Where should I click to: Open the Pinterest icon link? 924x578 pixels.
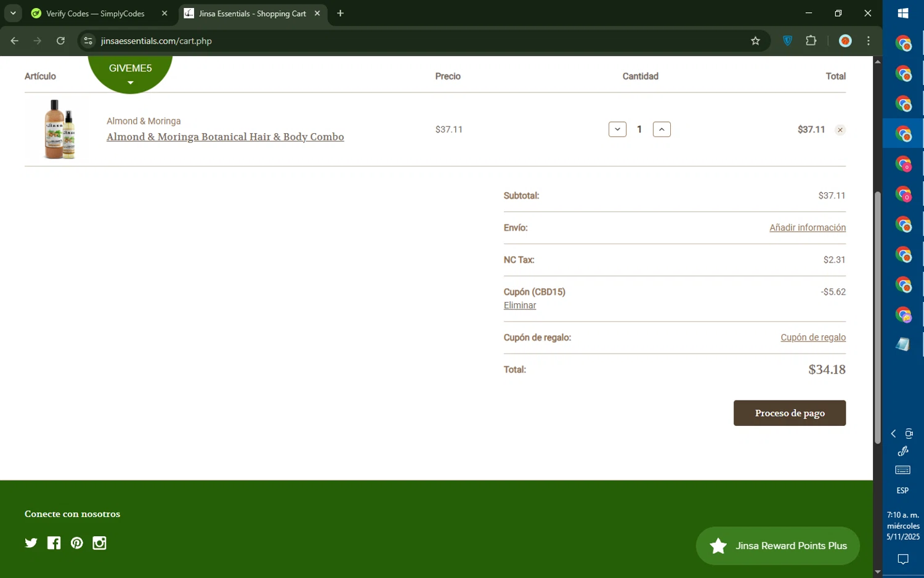pos(77,543)
